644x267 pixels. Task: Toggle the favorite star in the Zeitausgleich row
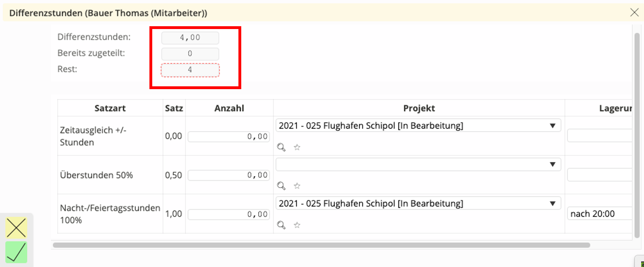tap(297, 147)
